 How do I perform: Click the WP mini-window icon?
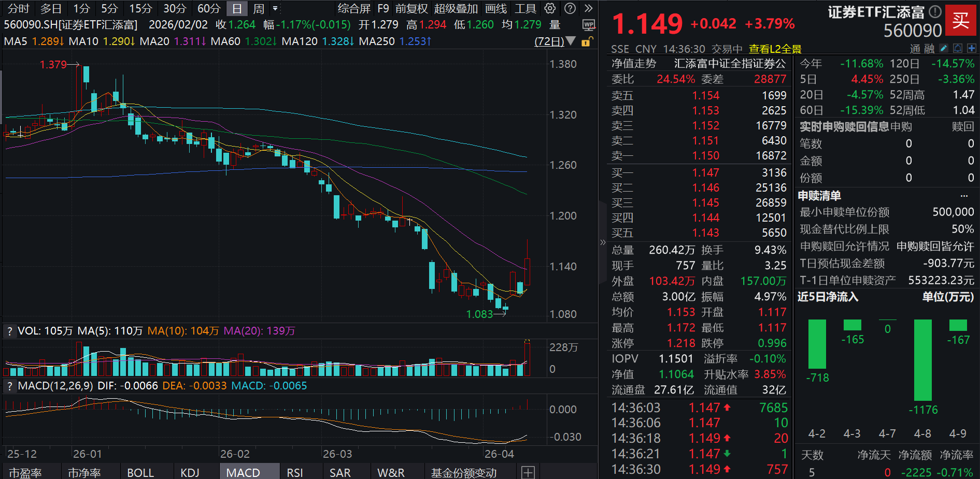tap(589, 25)
